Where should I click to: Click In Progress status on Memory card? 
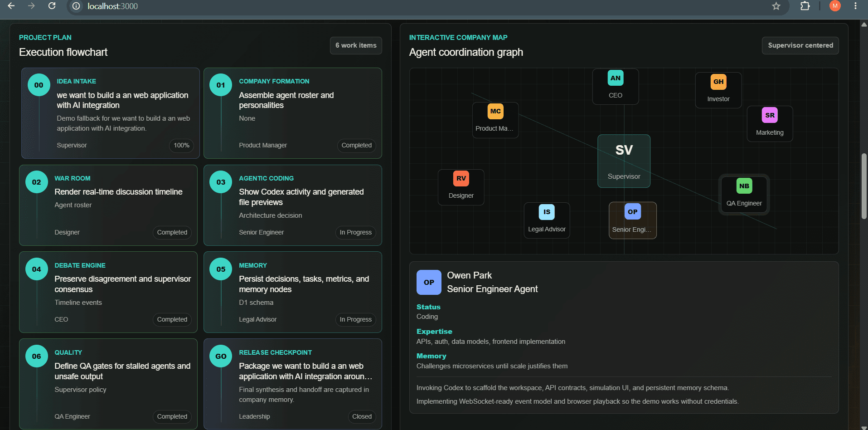[x=355, y=319]
